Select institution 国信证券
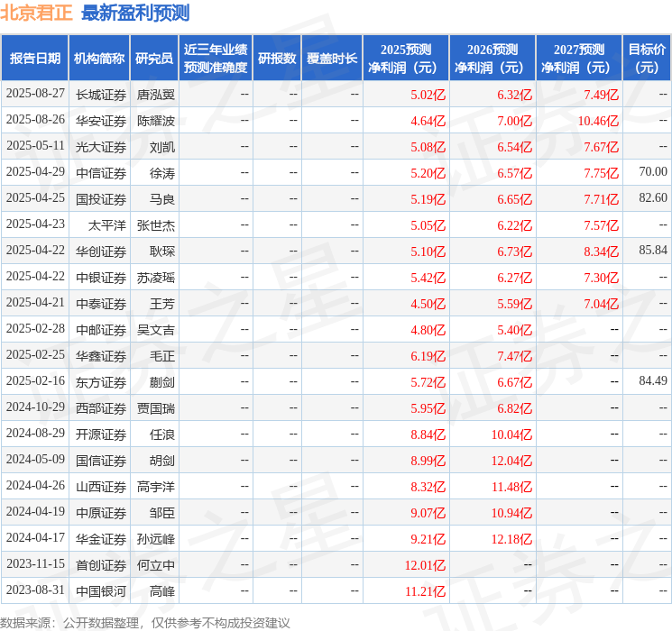The height and width of the screenshot is (631, 672). 101,461
